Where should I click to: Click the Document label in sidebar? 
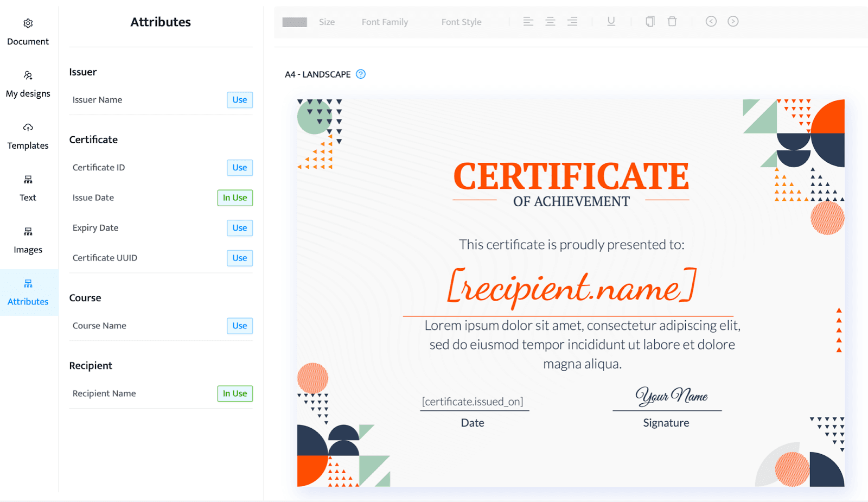point(28,42)
